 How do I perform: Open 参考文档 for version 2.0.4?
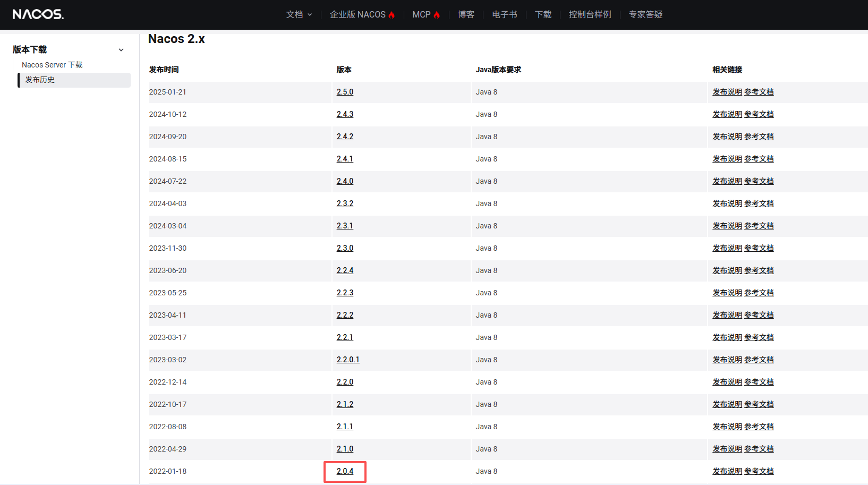(x=759, y=471)
